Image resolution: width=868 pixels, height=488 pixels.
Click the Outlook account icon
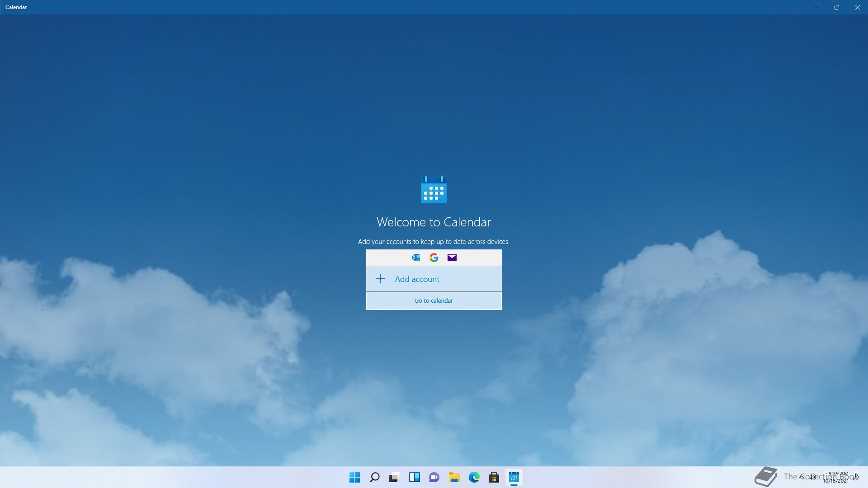click(x=416, y=258)
